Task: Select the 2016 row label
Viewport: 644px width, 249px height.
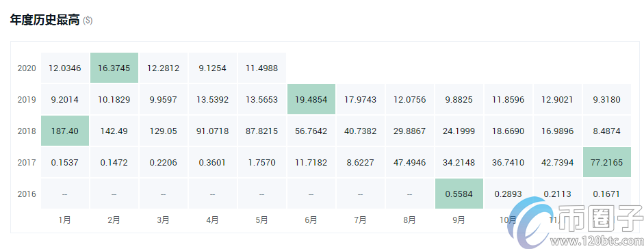Action: pos(27,194)
